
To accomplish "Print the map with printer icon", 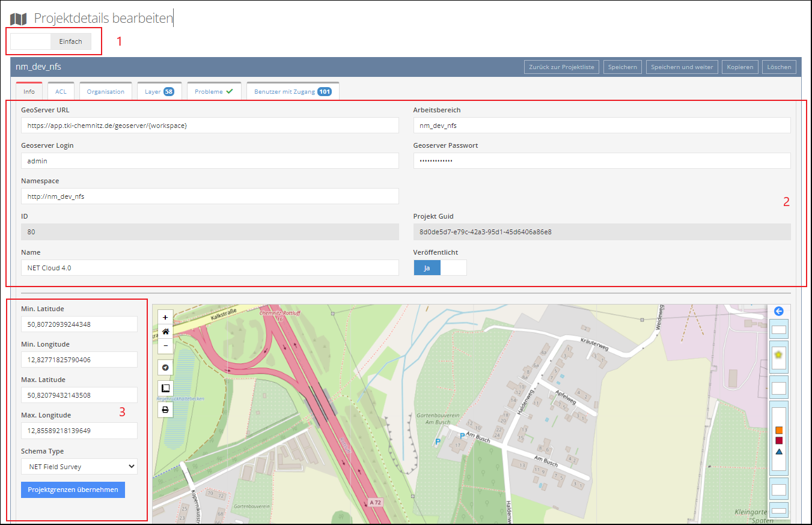I will point(165,410).
